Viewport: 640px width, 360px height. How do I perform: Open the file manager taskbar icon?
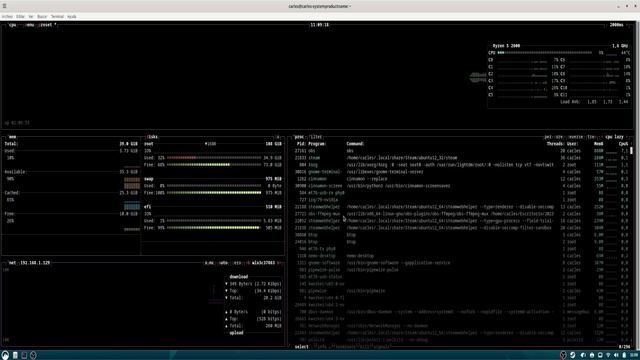click(15, 355)
